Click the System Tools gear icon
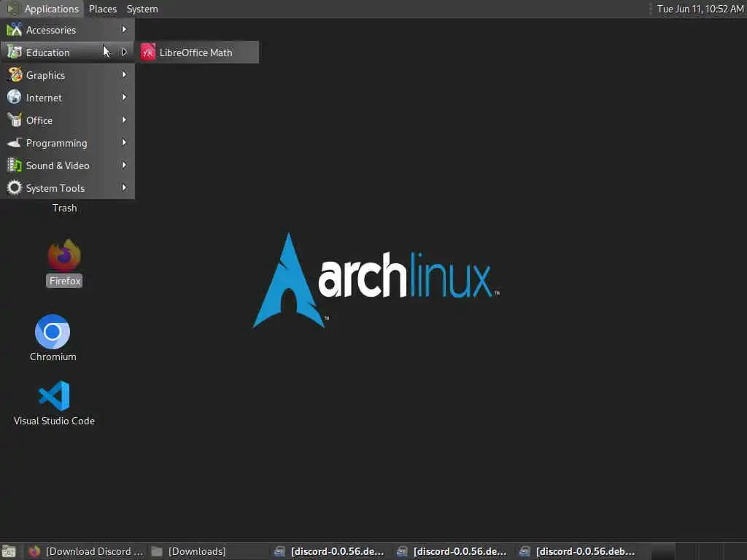The width and height of the screenshot is (747, 560). 15,188
